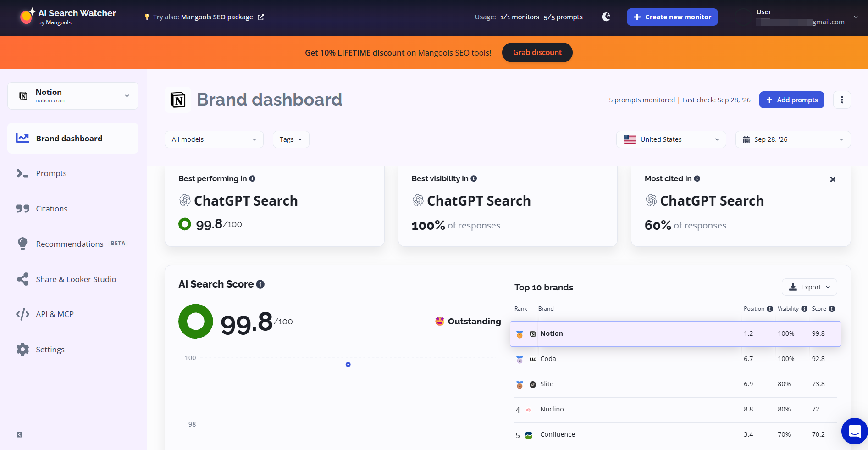Click the Visibility column info icon

804,309
